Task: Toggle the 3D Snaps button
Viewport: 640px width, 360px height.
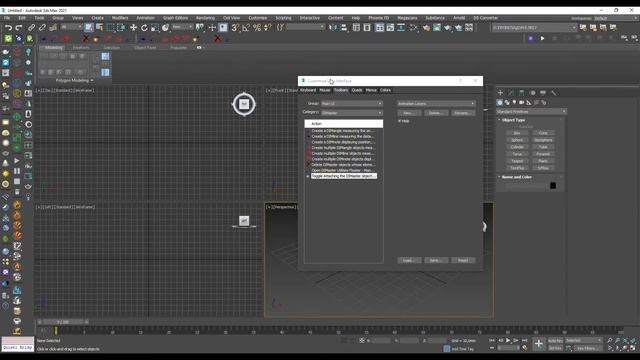Action: tap(236, 28)
